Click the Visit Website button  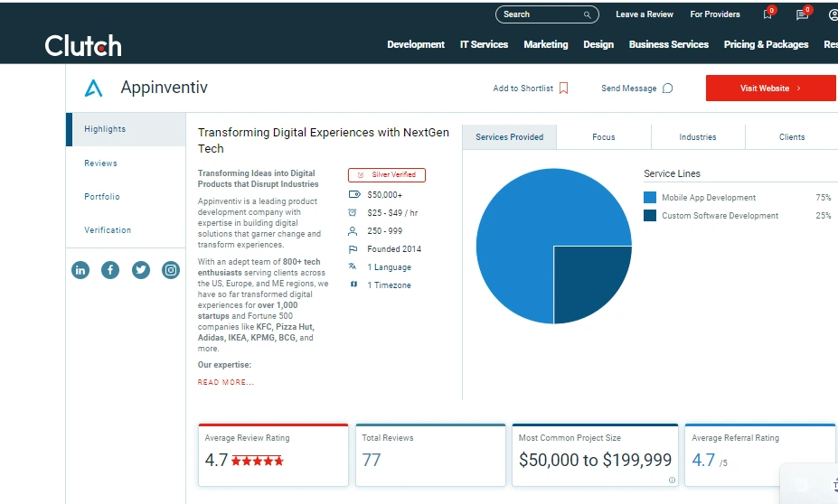coord(771,89)
